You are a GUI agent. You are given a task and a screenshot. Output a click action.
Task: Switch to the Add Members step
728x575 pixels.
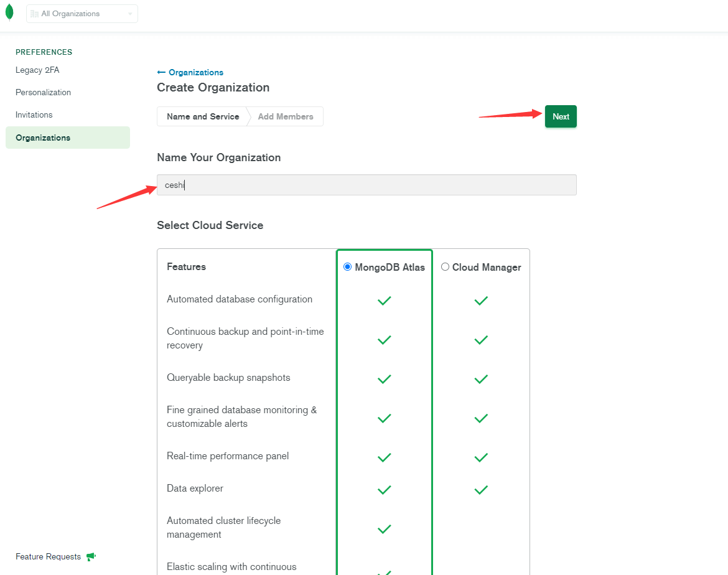pyautogui.click(x=286, y=116)
